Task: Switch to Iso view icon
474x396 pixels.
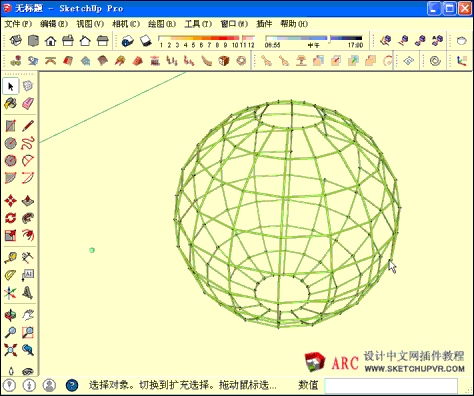Action: pyautogui.click(x=16, y=41)
